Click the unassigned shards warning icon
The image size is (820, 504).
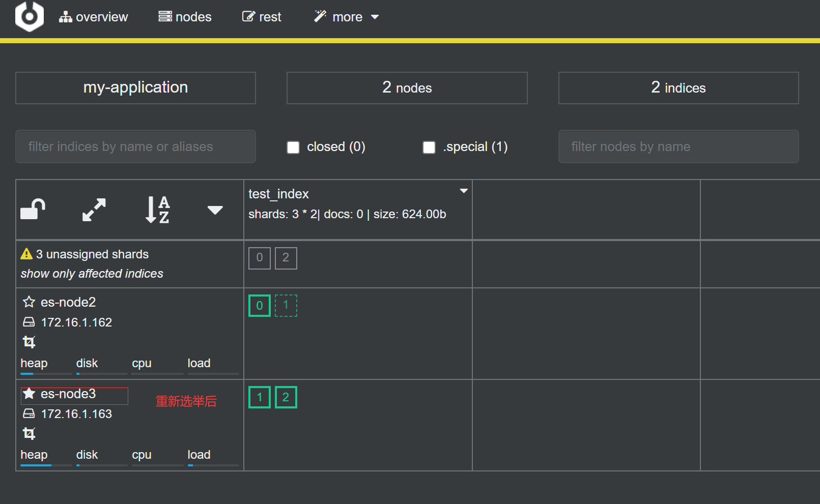26,254
